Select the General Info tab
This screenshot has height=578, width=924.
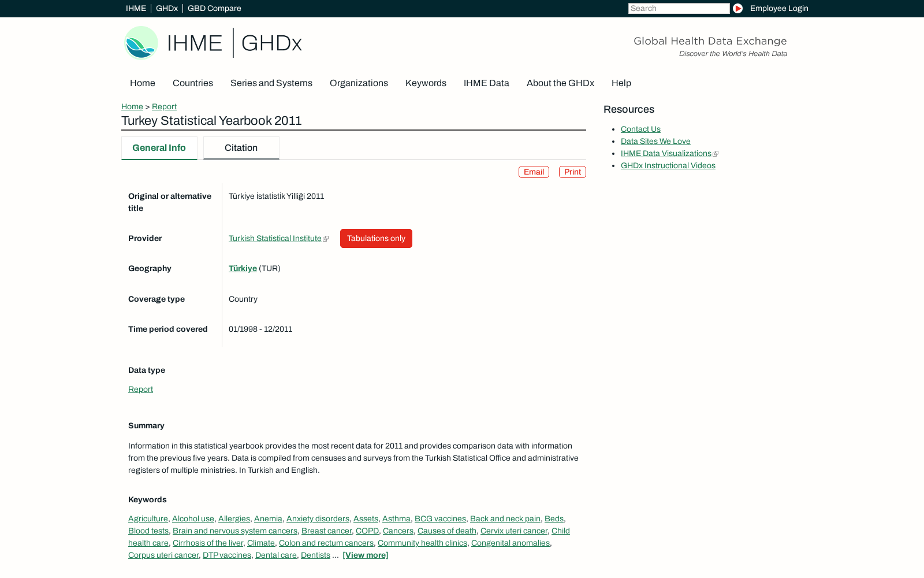click(x=159, y=148)
